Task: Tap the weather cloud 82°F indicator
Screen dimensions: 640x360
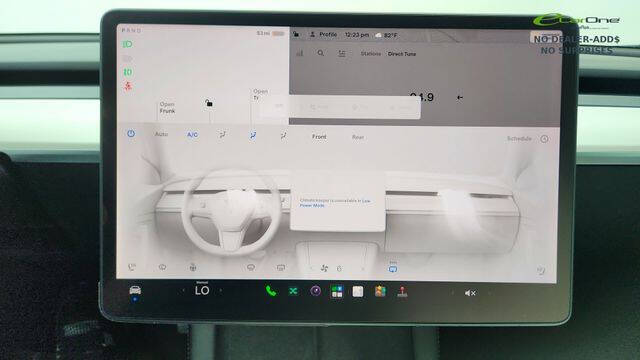Action: [x=386, y=36]
